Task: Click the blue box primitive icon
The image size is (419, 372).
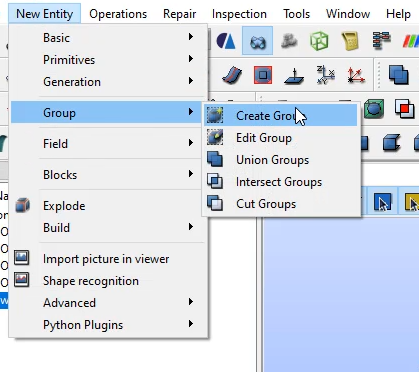Action: point(391,143)
